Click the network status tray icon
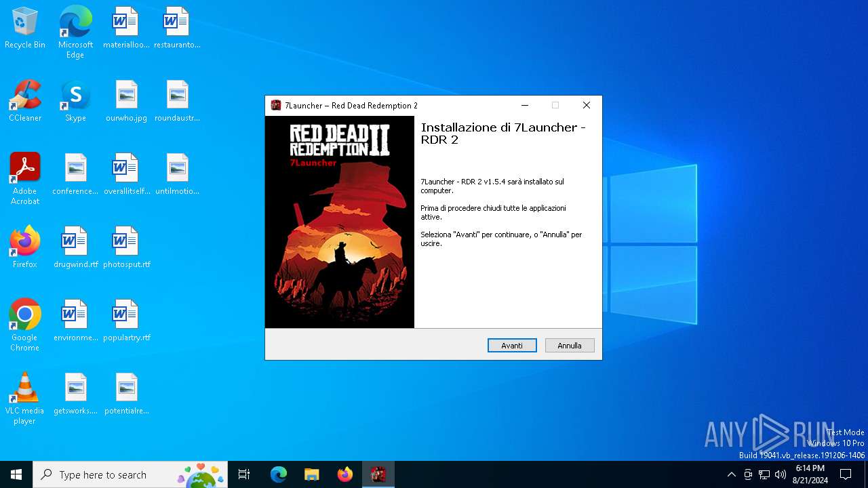 pos(764,474)
